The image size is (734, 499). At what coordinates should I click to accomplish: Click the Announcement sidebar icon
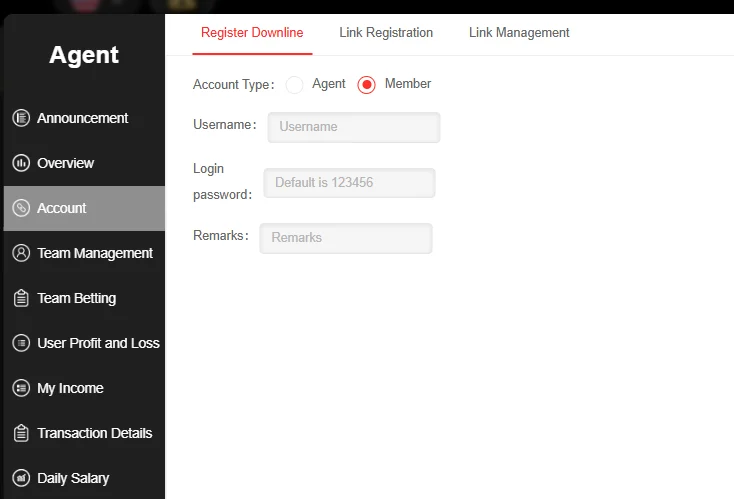tap(21, 118)
